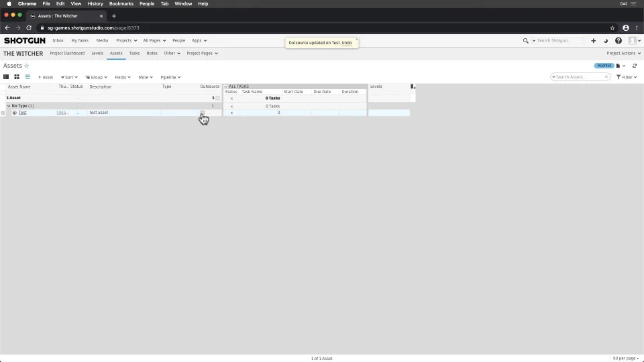This screenshot has height=362, width=644.
Task: Expand the Project Actions menu
Action: (x=623, y=54)
